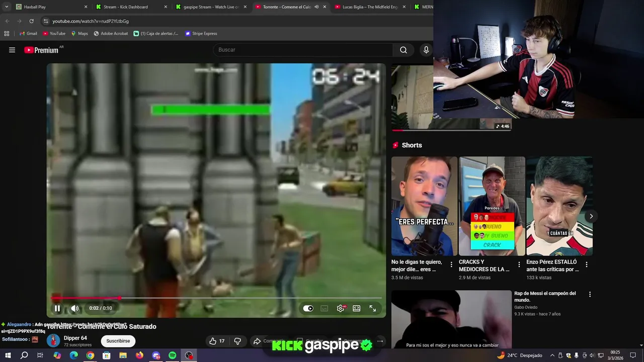The height and width of the screenshot is (362, 644).
Task: Open Windows taskbar search
Action: [24, 355]
